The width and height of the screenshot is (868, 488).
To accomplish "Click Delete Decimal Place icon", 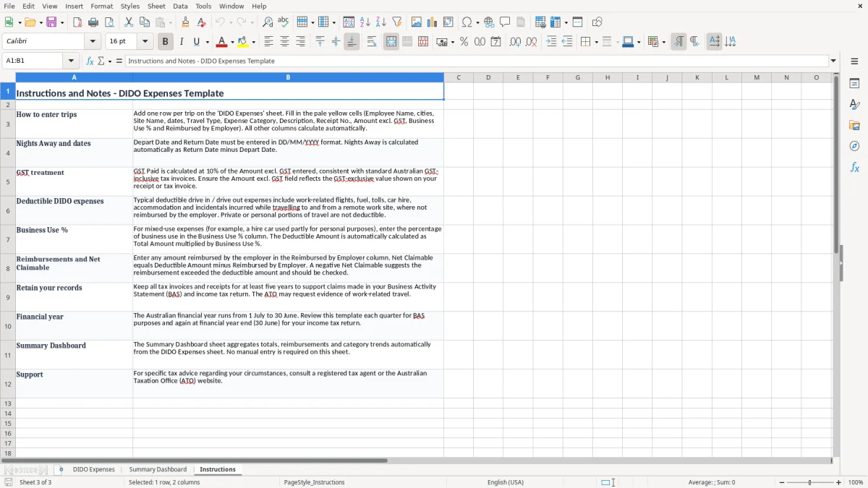I will (x=531, y=42).
